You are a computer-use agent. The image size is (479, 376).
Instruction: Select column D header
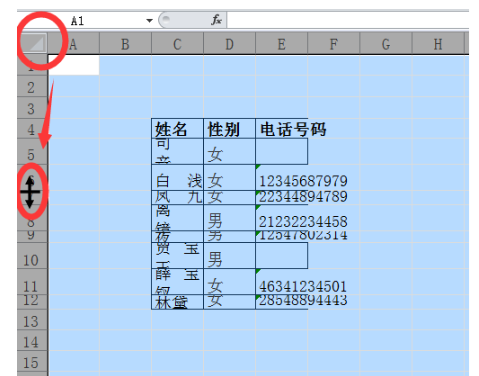tap(229, 44)
